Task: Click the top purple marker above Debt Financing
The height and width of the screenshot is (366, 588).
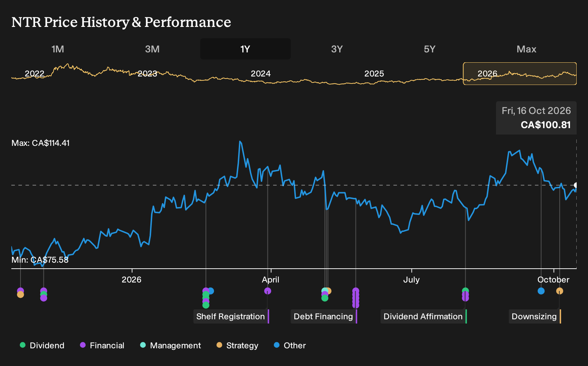Action: point(356,291)
